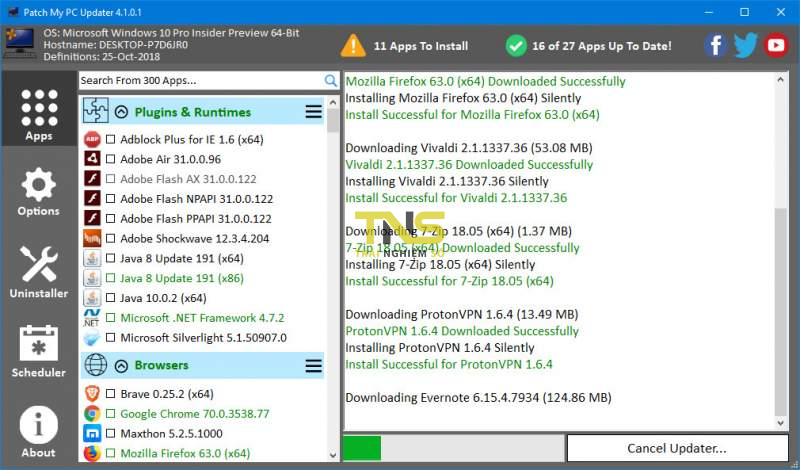Select Google Chrome 70.0.3538.77 entry
The height and width of the screenshot is (470, 800).
click(194, 414)
